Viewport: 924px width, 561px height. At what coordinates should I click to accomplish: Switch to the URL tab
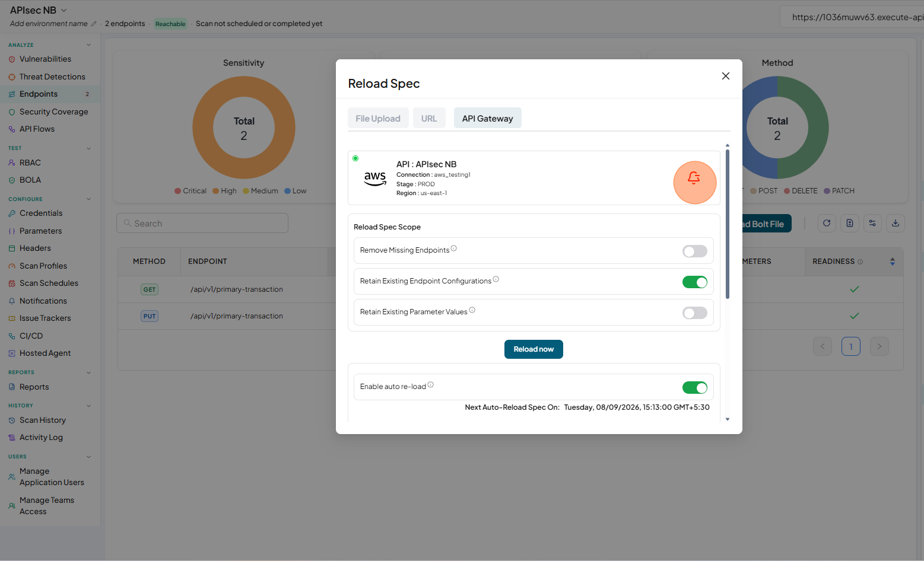tap(429, 118)
